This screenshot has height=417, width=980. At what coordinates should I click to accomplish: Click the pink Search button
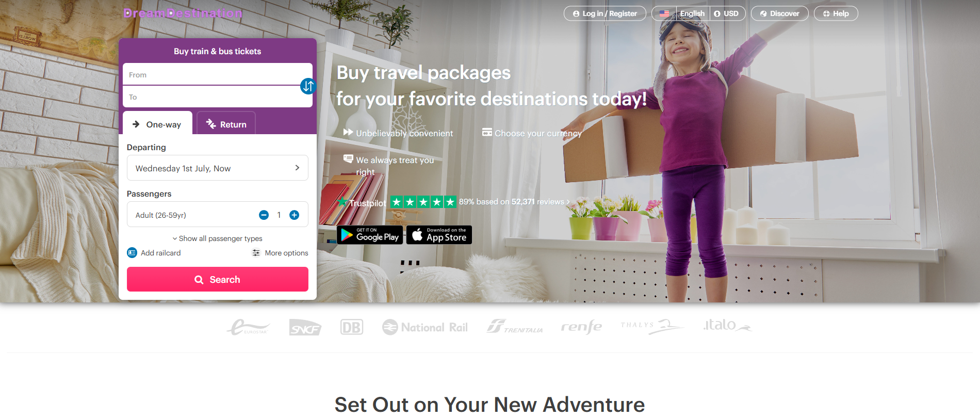pyautogui.click(x=218, y=279)
